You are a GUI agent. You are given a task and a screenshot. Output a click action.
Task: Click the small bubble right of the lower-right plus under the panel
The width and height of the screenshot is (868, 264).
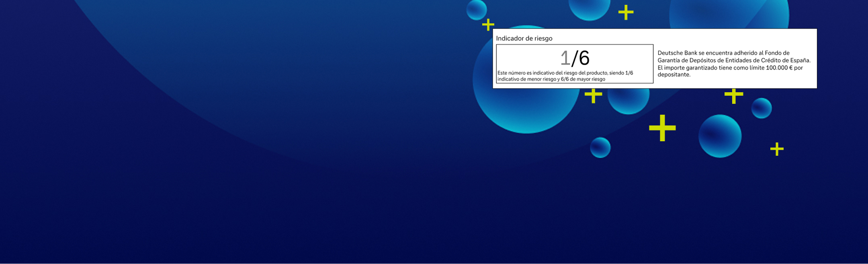click(762, 108)
